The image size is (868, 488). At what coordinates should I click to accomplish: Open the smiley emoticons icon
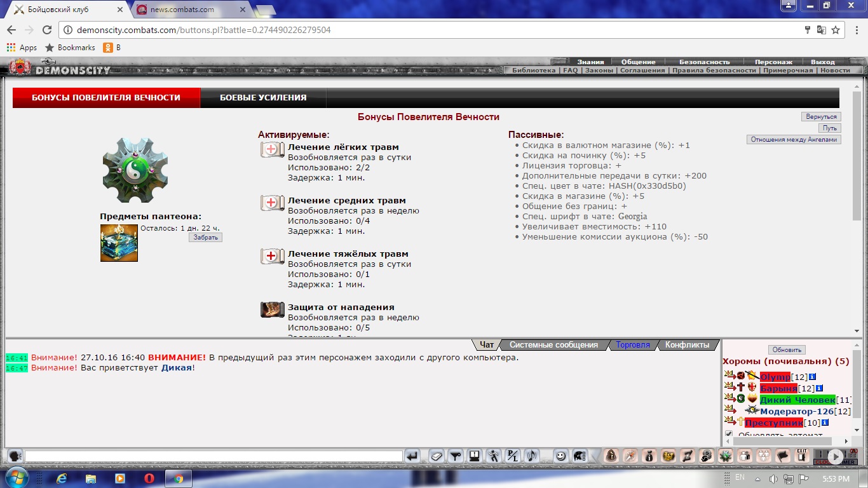(x=560, y=456)
